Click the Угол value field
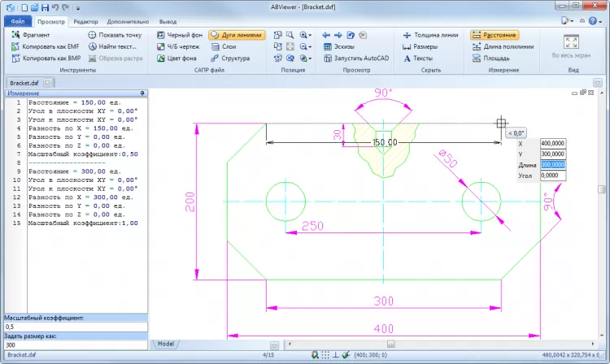The width and height of the screenshot is (610, 364). pos(553,175)
